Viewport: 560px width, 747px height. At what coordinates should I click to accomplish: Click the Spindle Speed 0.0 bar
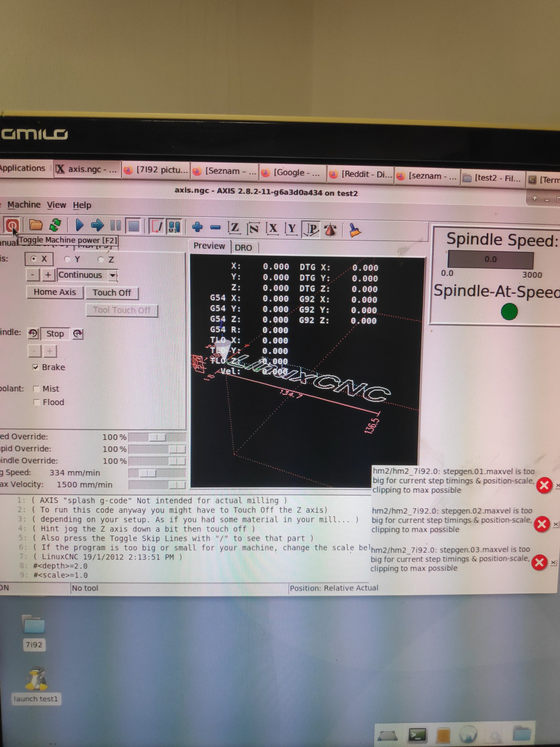tap(490, 259)
